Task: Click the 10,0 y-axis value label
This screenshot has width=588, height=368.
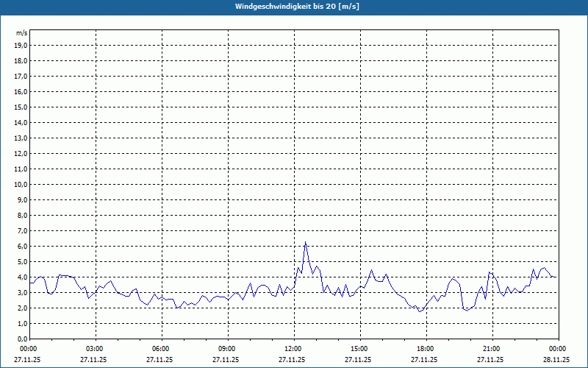Action: coord(21,184)
